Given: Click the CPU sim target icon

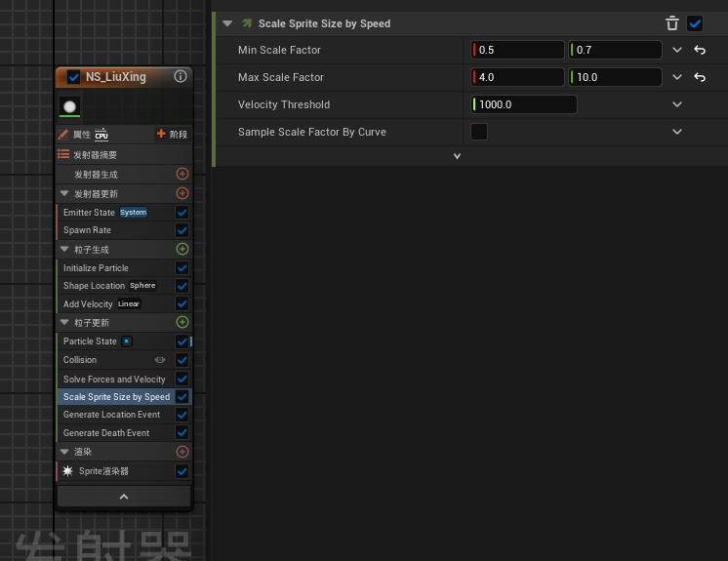Looking at the screenshot, I should (101, 135).
